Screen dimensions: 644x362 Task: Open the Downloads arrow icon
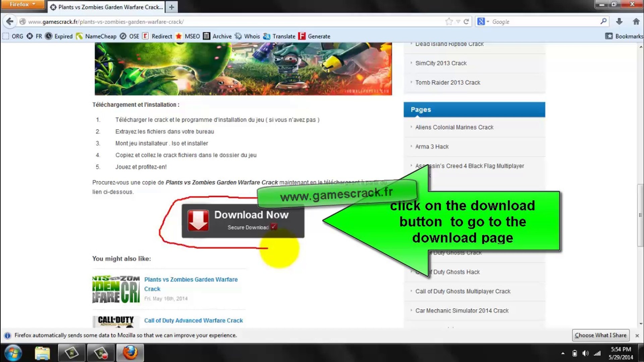(619, 22)
